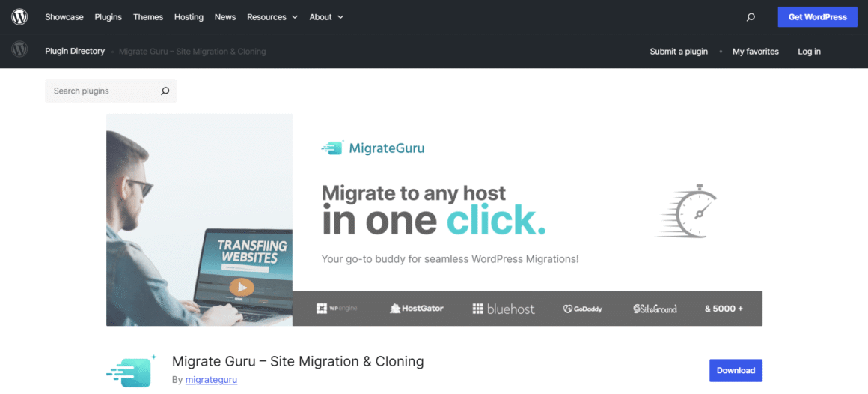Open the News menu item

point(225,17)
